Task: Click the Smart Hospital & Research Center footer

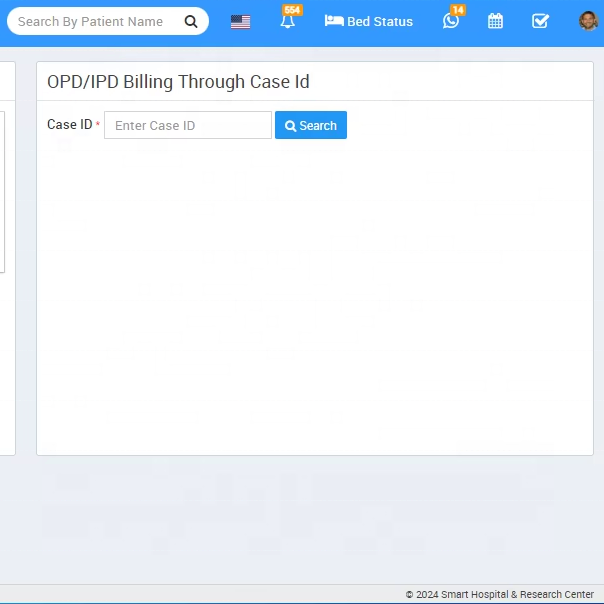Action: point(499,594)
